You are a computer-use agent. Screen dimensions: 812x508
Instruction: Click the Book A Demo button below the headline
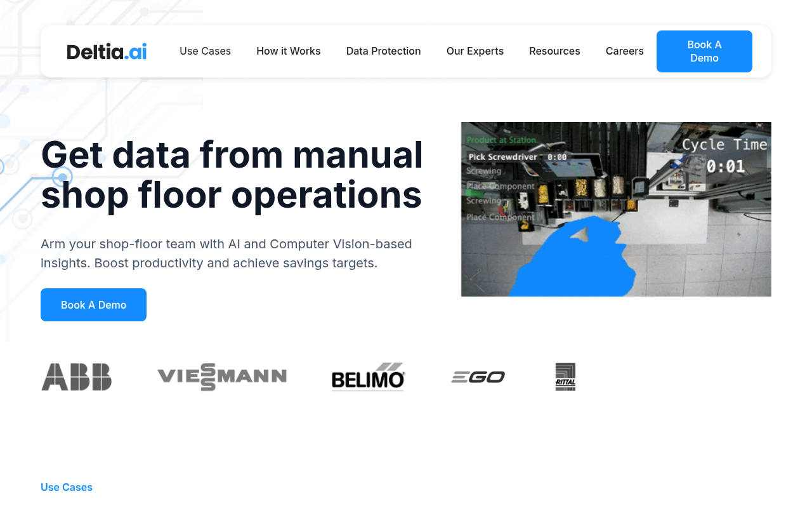click(x=93, y=305)
